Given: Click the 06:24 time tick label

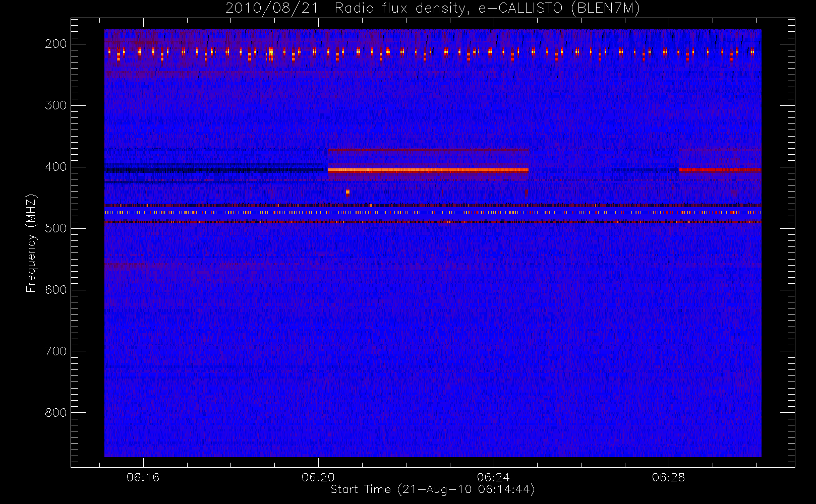Looking at the screenshot, I should [x=493, y=477].
